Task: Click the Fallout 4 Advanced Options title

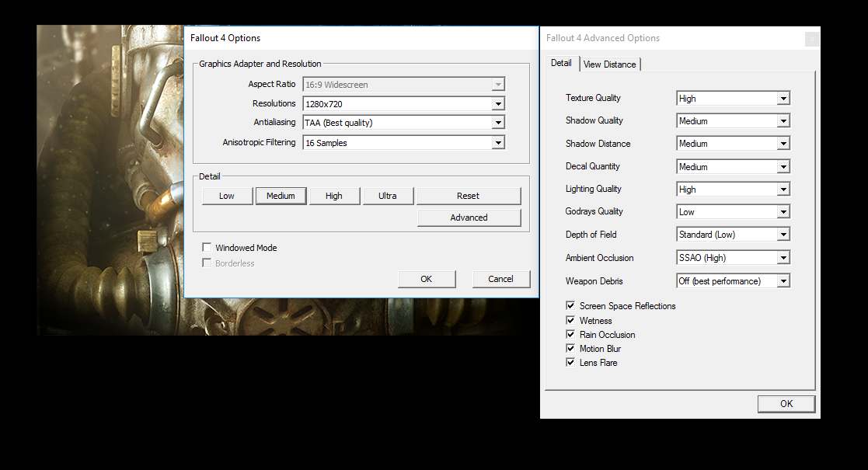Action: 603,38
